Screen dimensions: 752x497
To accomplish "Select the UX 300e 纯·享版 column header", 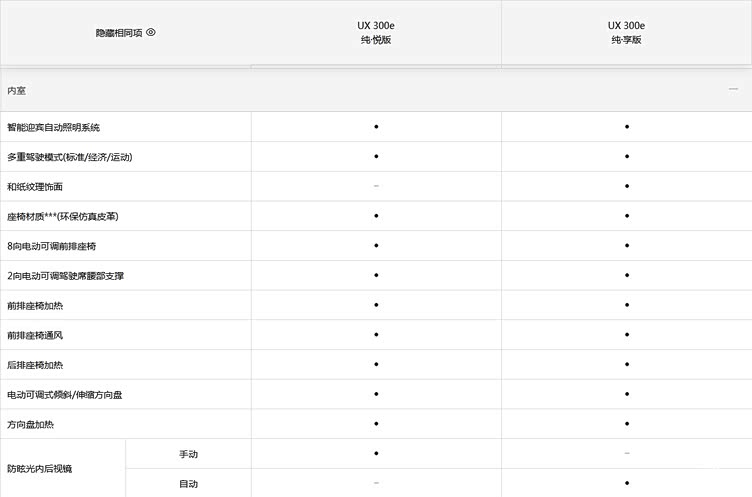I will pos(626,33).
